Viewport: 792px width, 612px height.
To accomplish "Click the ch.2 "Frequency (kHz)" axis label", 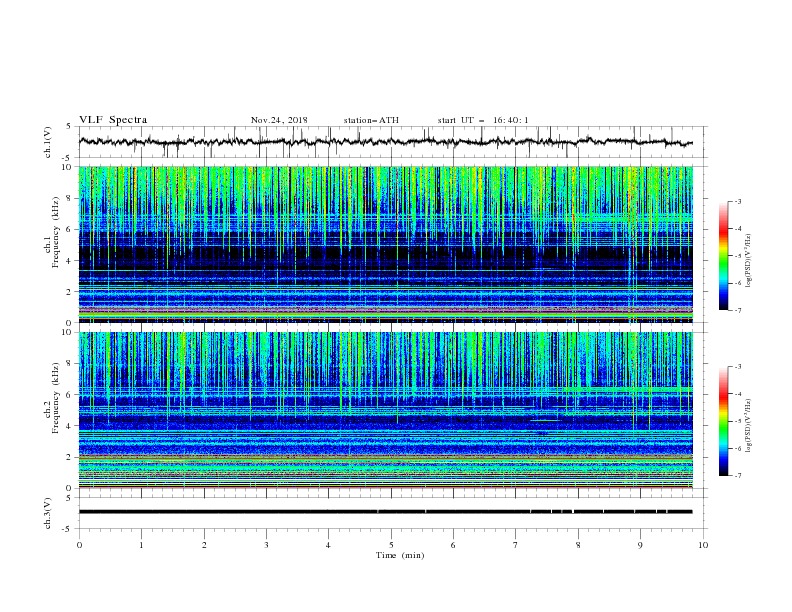I will tap(55, 398).
